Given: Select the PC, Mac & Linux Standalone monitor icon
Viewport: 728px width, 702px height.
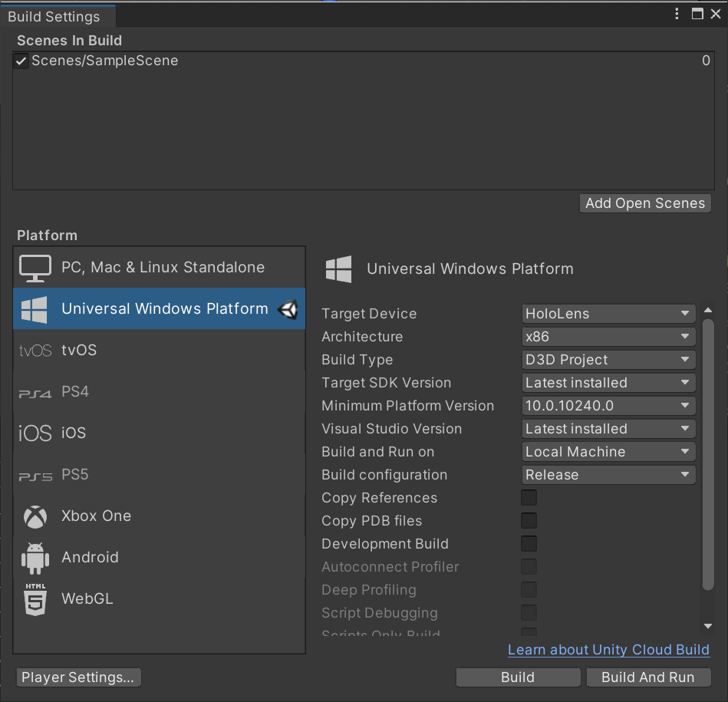Looking at the screenshot, I should (x=35, y=268).
